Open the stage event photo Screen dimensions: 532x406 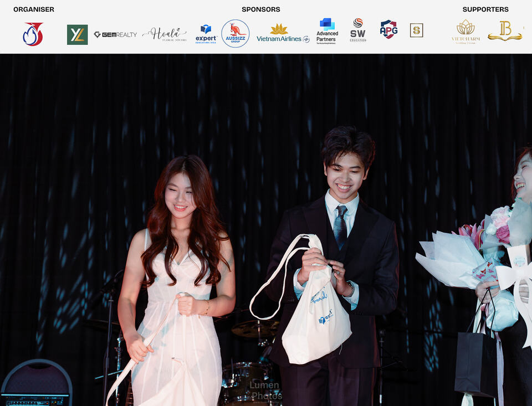pyautogui.click(x=266, y=230)
